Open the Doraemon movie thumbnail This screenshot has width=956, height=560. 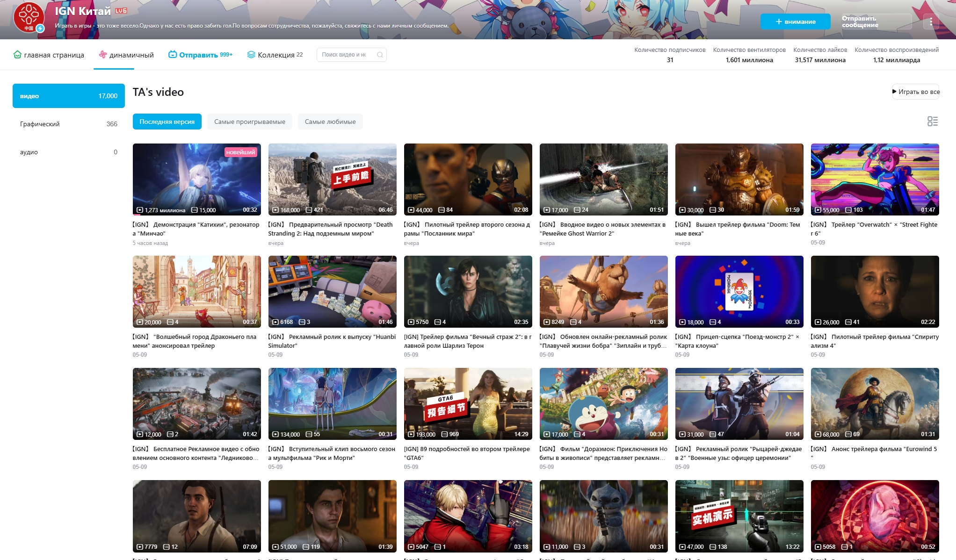(x=604, y=404)
